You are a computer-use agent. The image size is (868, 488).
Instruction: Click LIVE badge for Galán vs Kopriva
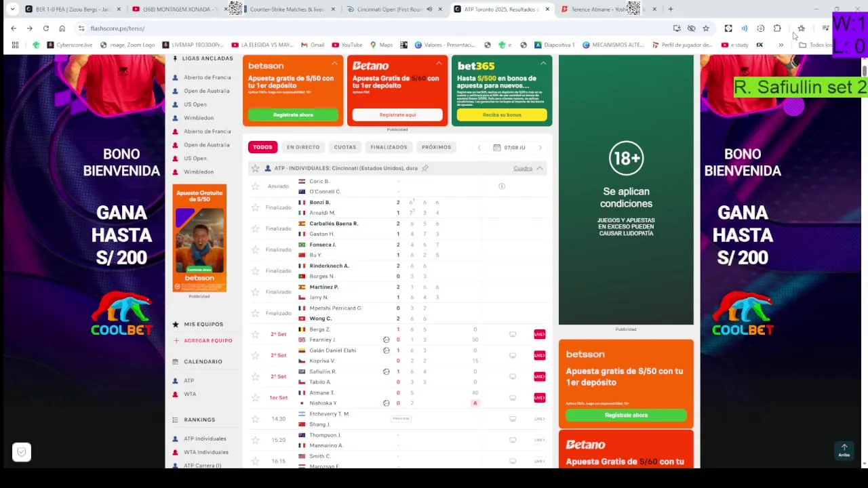tap(540, 355)
